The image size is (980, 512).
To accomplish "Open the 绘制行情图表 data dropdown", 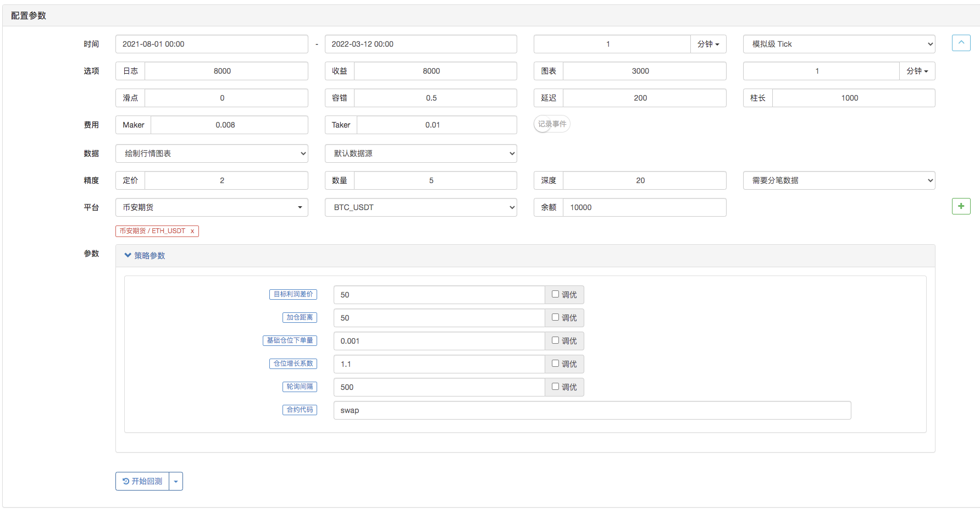I will (x=212, y=153).
